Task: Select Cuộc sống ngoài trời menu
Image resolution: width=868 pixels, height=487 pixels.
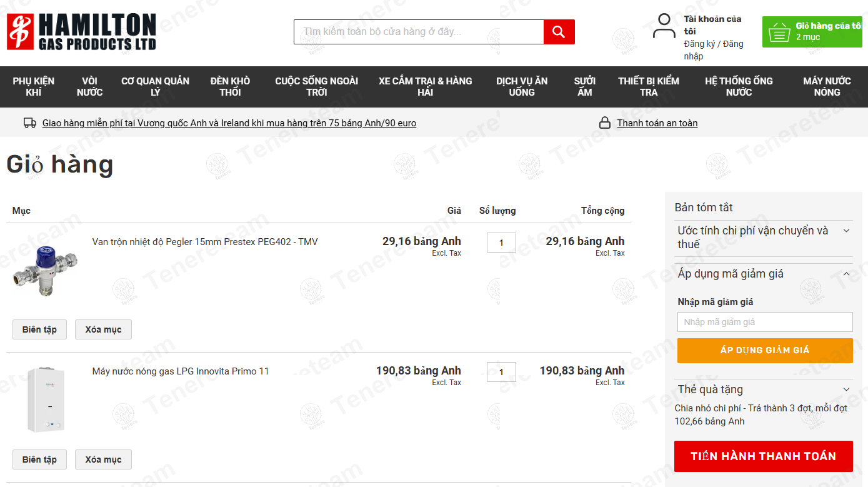Action: point(317,87)
